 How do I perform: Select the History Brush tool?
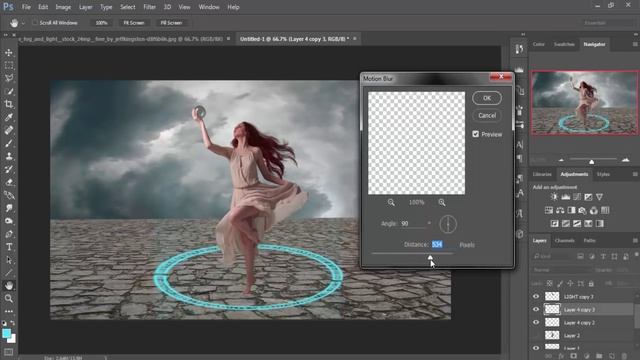(x=9, y=169)
